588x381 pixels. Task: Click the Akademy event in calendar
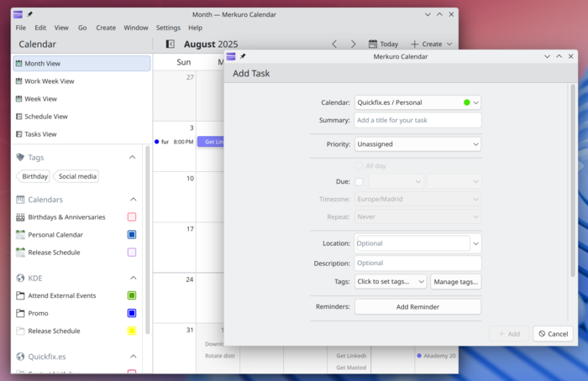click(437, 356)
